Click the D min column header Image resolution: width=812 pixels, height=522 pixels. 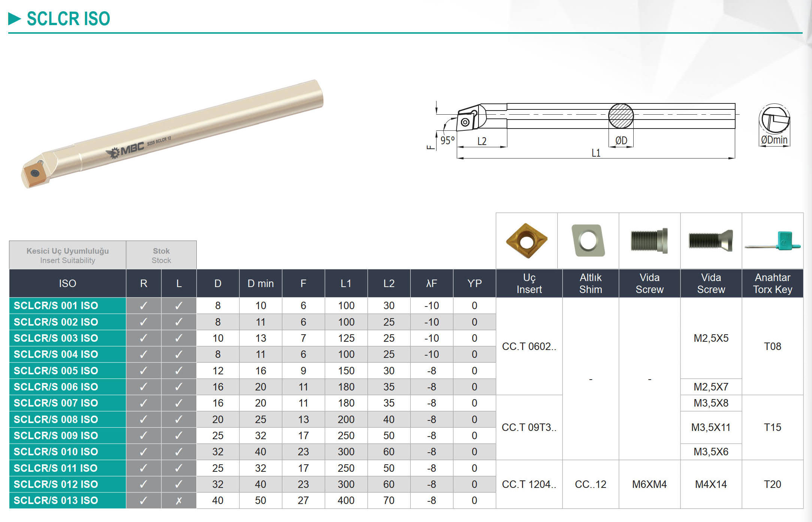click(260, 283)
